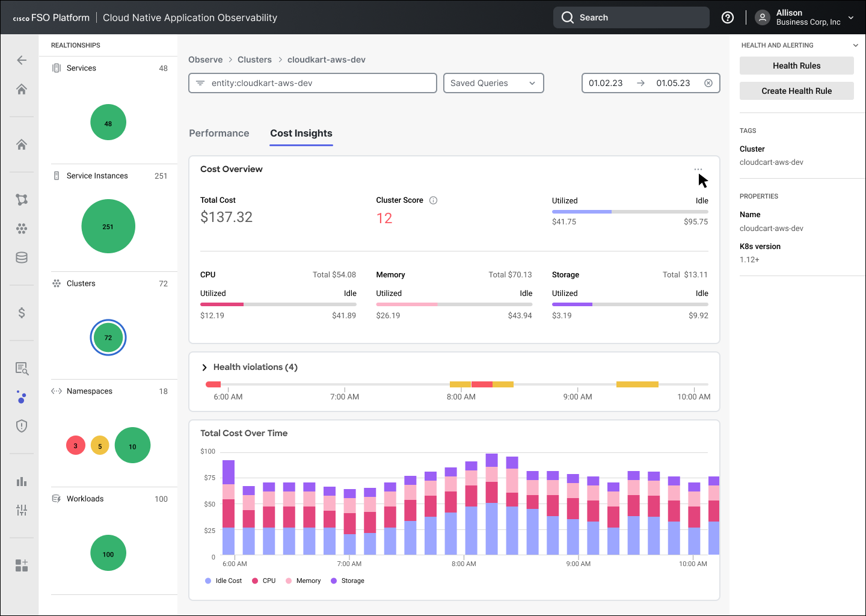Click the K8s version value 1.12+
866x616 pixels.
point(749,260)
